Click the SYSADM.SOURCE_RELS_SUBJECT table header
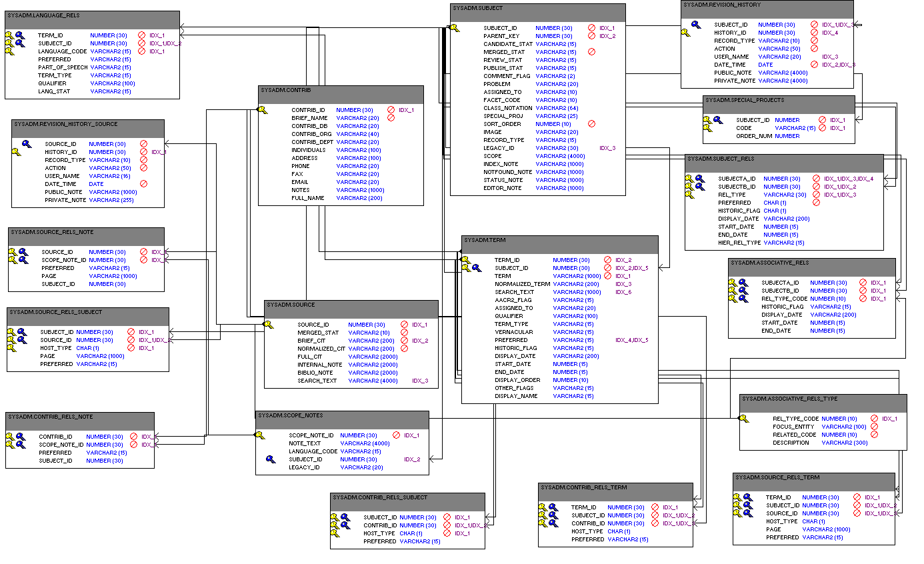Image resolution: width=924 pixels, height=564 pixels. click(x=88, y=316)
